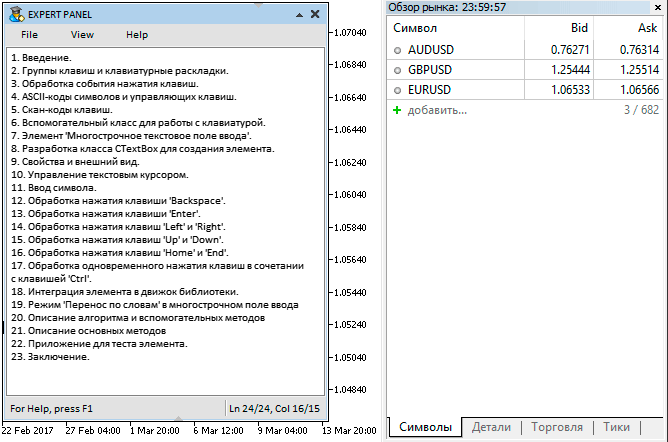Image resolution: width=668 pixels, height=442 pixels.
Task: Click line '3. Обработка события нажатия клавиш.'
Action: click(x=105, y=84)
